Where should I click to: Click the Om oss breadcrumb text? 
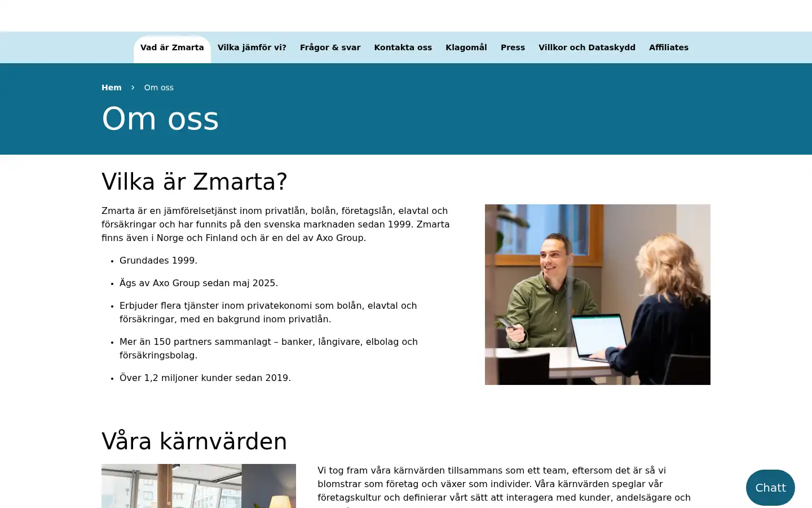point(159,87)
